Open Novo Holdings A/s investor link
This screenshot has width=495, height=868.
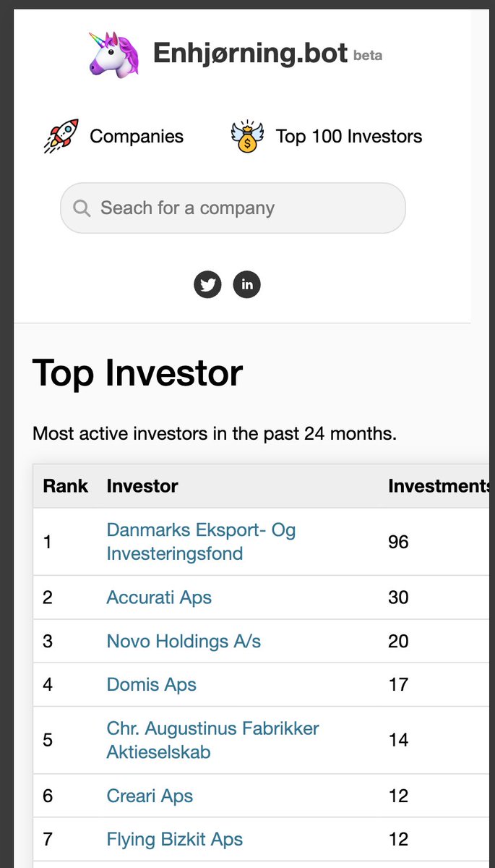[x=184, y=641]
